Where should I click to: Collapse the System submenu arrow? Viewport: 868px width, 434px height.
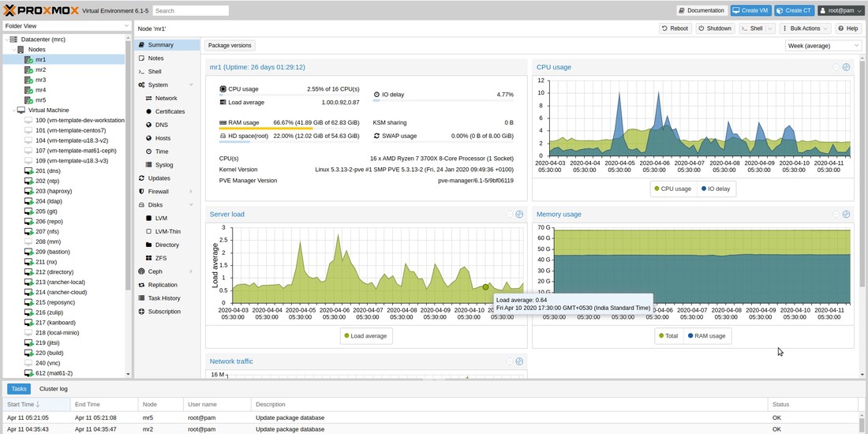click(x=191, y=84)
